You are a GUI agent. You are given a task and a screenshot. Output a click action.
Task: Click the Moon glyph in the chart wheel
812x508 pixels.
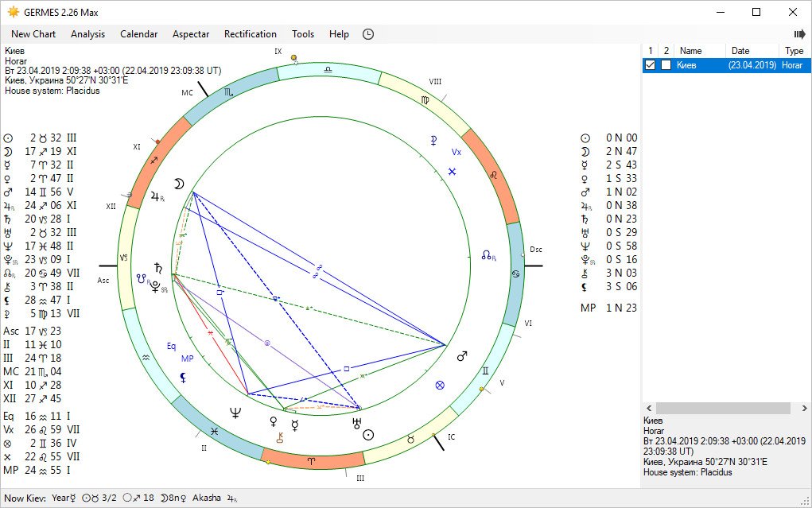pyautogui.click(x=179, y=184)
